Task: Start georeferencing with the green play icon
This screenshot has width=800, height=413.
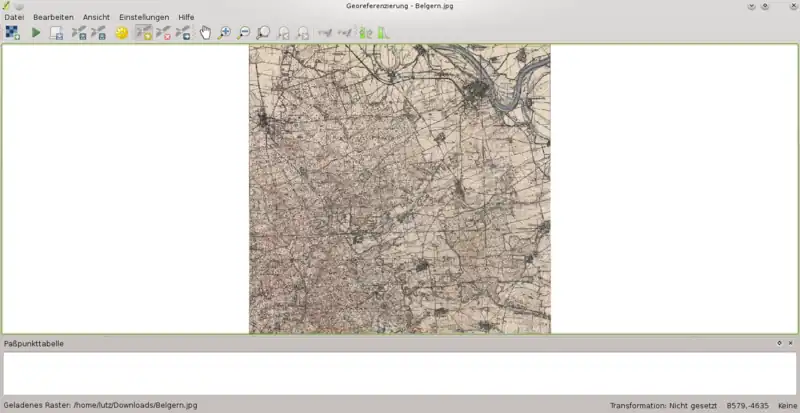Action: (x=36, y=33)
